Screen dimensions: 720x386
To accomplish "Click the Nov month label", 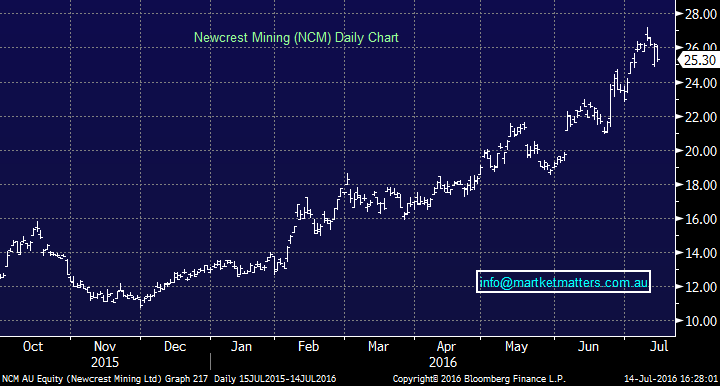I will [105, 346].
